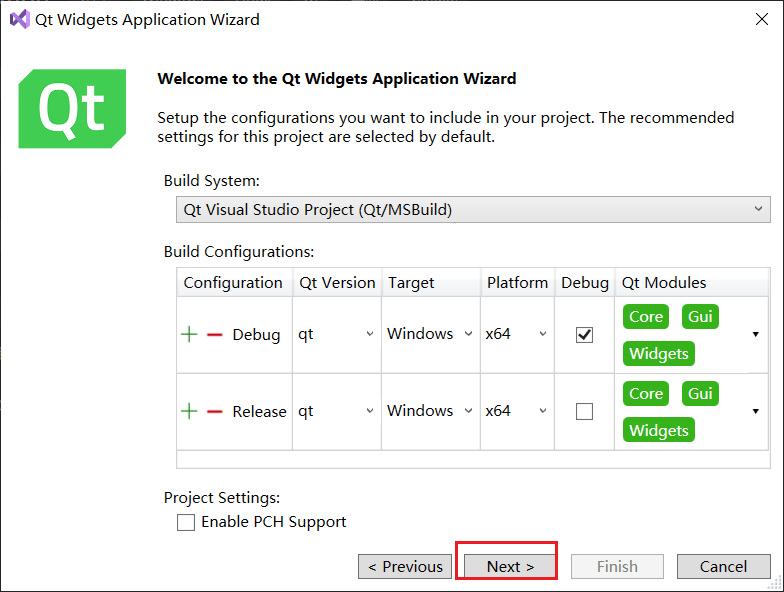This screenshot has width=784, height=592.
Task: Remove the Release configuration with minus icon
Action: click(x=214, y=412)
